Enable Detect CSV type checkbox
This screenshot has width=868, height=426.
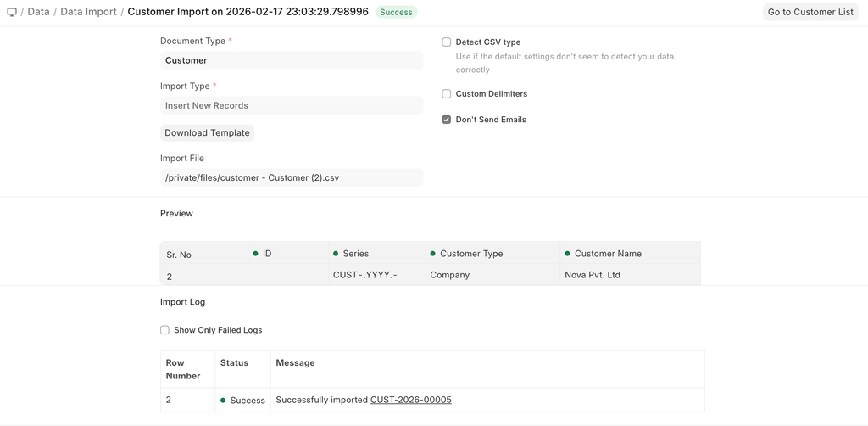tap(447, 42)
